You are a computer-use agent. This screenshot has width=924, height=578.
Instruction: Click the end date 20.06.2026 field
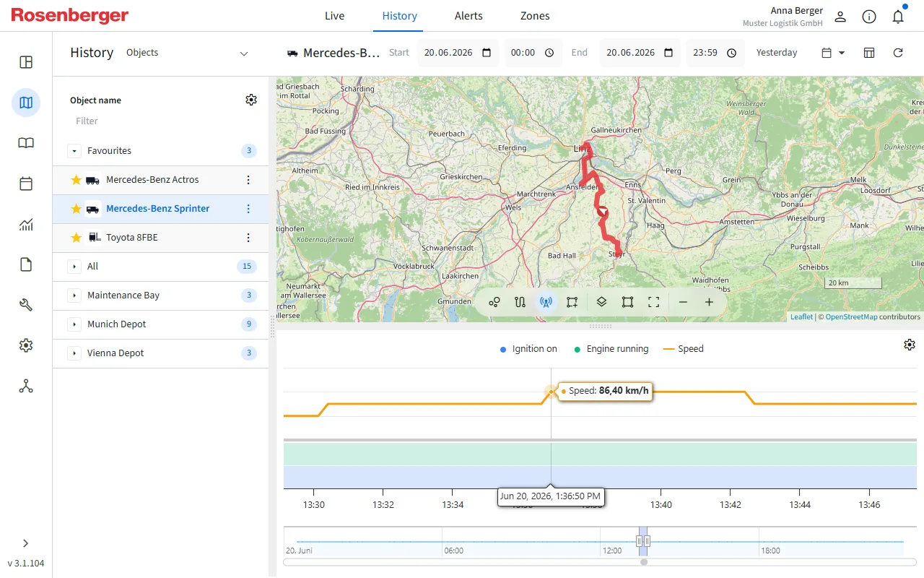(640, 53)
